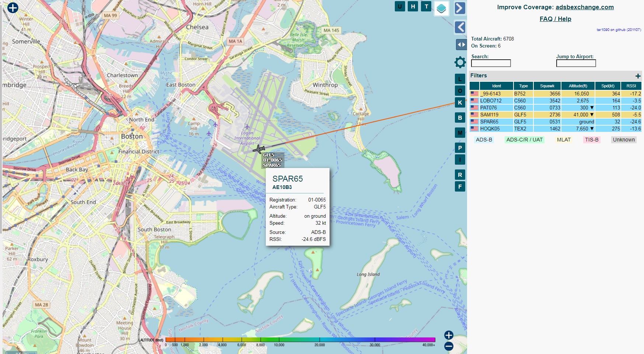Click the F map toggle button
Image resolution: width=644 pixels, height=354 pixels.
460,186
